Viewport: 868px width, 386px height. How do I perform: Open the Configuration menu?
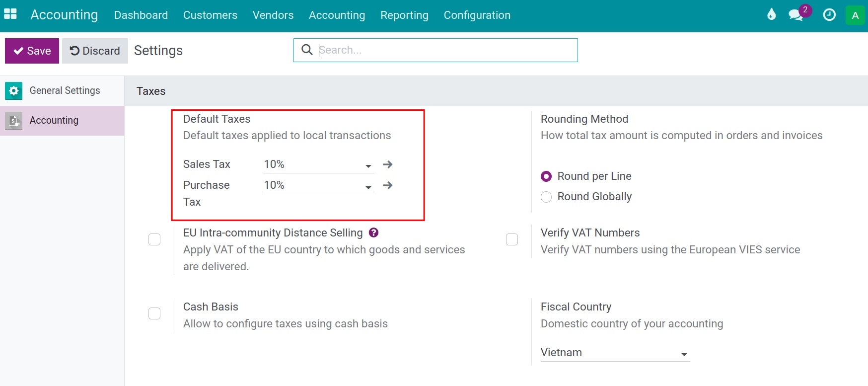pos(477,15)
